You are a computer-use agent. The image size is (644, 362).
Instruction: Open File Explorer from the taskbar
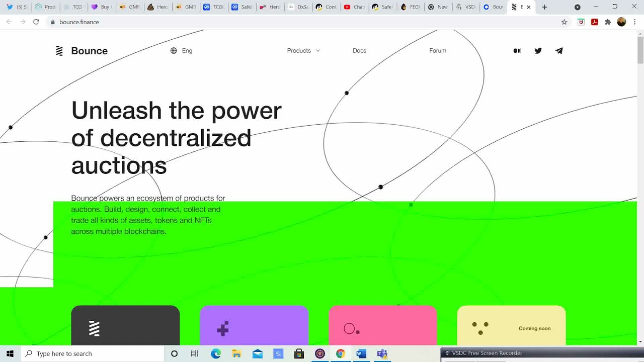click(236, 353)
